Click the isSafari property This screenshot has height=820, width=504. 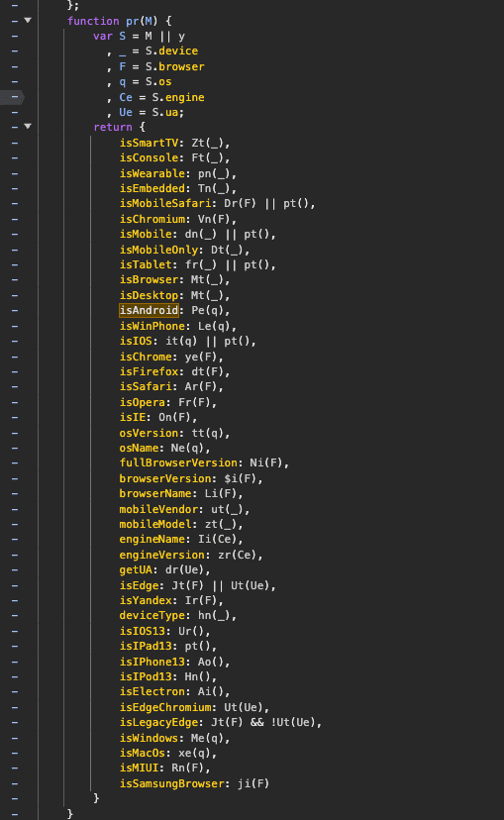(146, 386)
